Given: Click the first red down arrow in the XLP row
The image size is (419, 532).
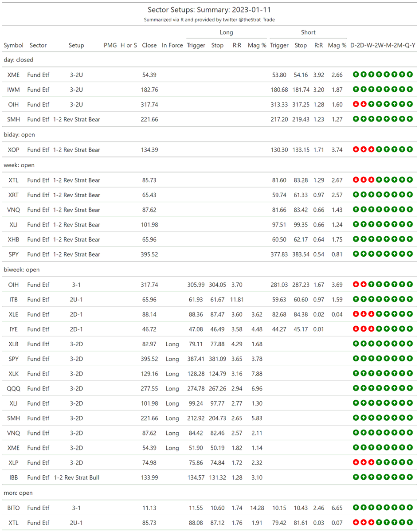Looking at the screenshot, I should (356, 463).
